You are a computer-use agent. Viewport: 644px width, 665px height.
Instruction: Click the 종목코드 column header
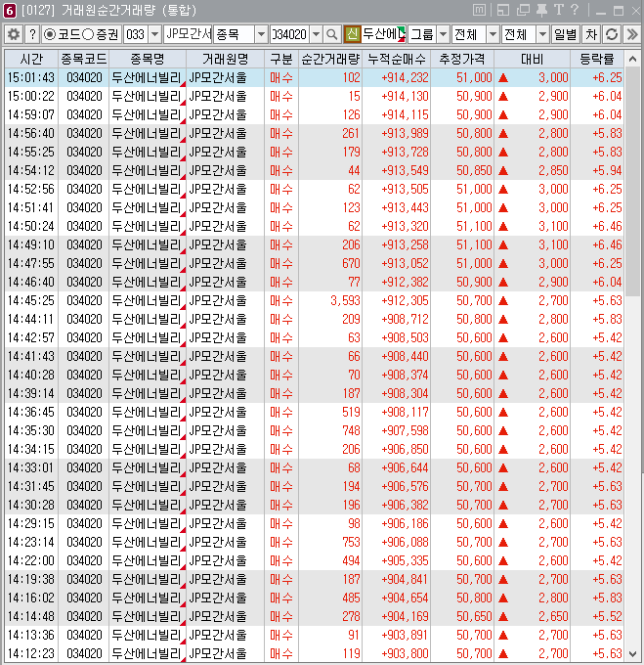tap(83, 59)
